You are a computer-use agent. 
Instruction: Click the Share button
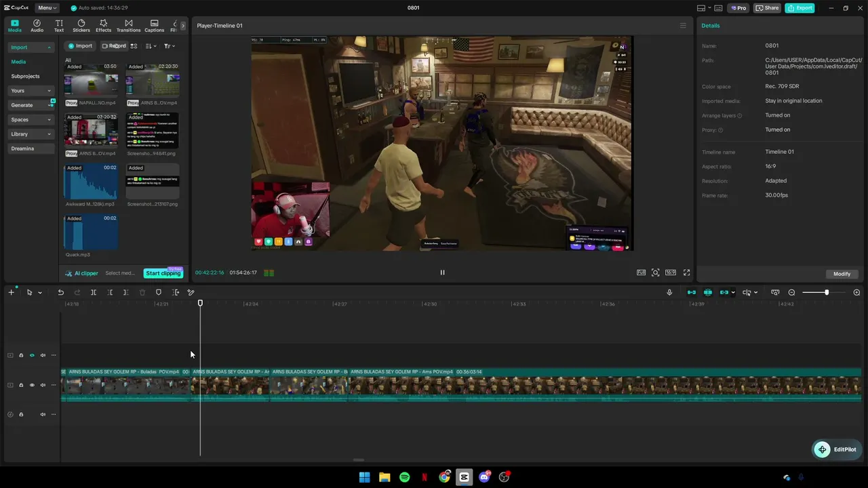pos(767,8)
